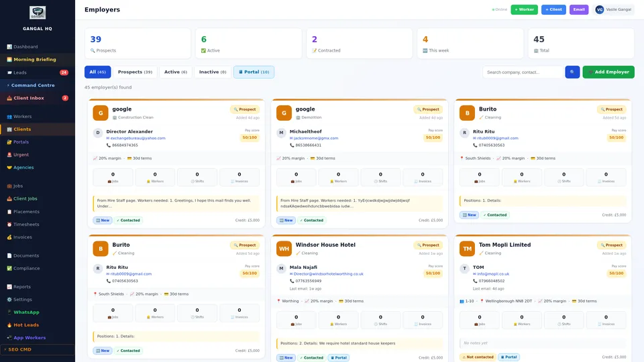
Task: Open the Jobs sidebar item
Action: 38,186
